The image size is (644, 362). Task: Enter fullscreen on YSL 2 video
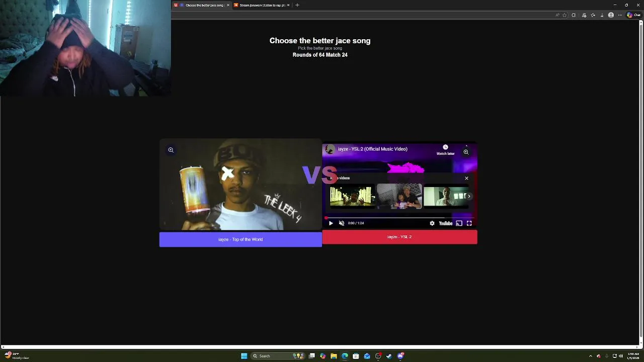tap(469, 223)
